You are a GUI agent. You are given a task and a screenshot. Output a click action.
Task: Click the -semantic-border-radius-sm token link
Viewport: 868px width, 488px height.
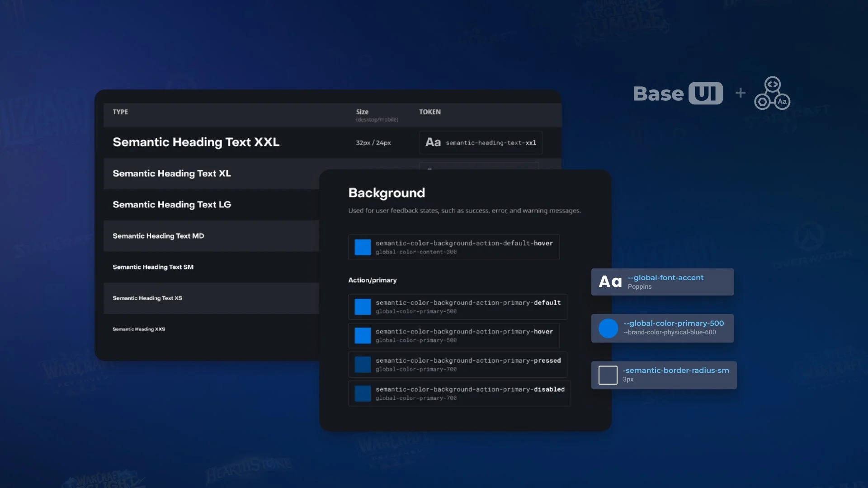tap(676, 371)
